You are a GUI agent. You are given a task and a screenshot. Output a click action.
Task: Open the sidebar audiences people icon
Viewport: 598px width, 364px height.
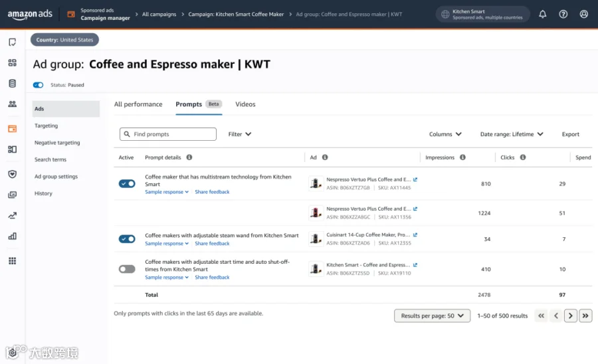tap(12, 104)
